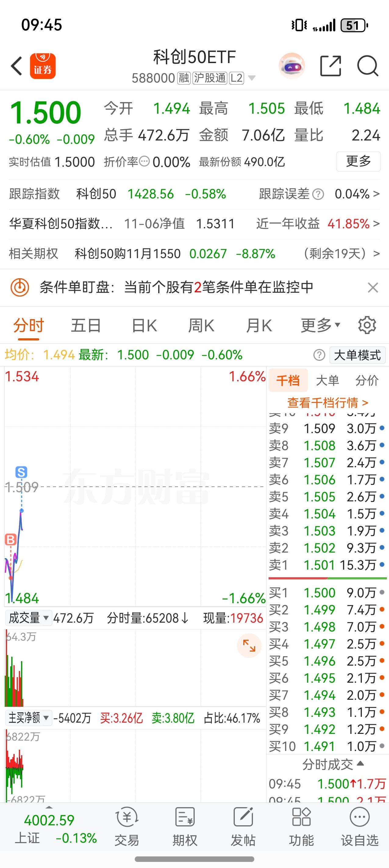Switch to the 月K tab
Image resolution: width=389 pixels, height=868 pixels.
tap(259, 325)
